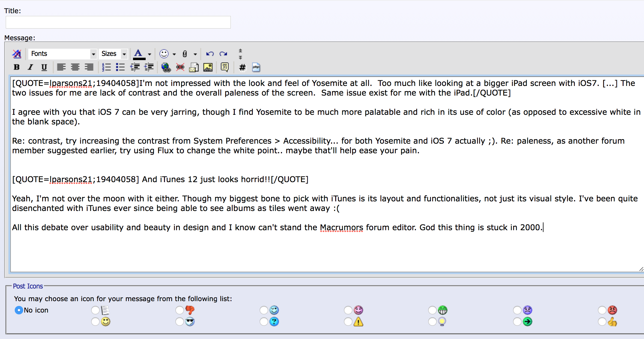The image size is (644, 339).
Task: Grab the message box resize handle
Action: [x=641, y=269]
